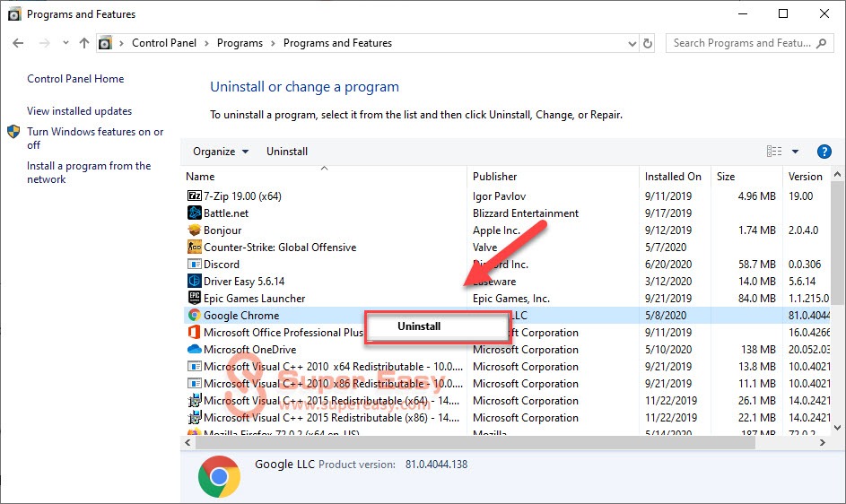Click Uninstall in the toolbar
Image resolution: width=846 pixels, height=504 pixels.
click(287, 152)
